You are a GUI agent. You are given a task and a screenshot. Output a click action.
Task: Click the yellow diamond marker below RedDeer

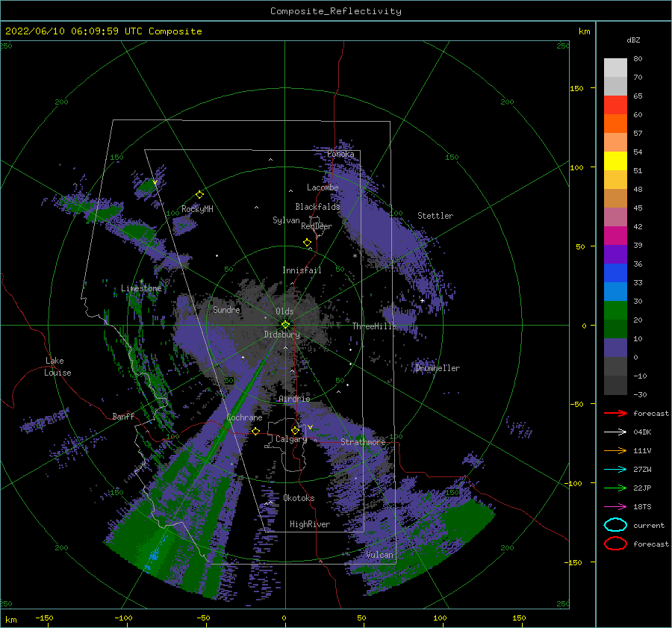pos(307,243)
